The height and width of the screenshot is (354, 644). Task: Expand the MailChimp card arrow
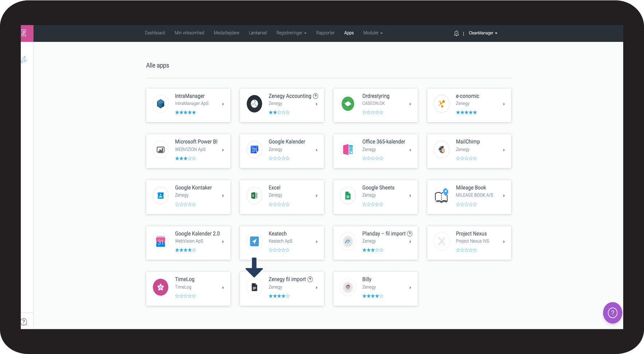point(504,150)
